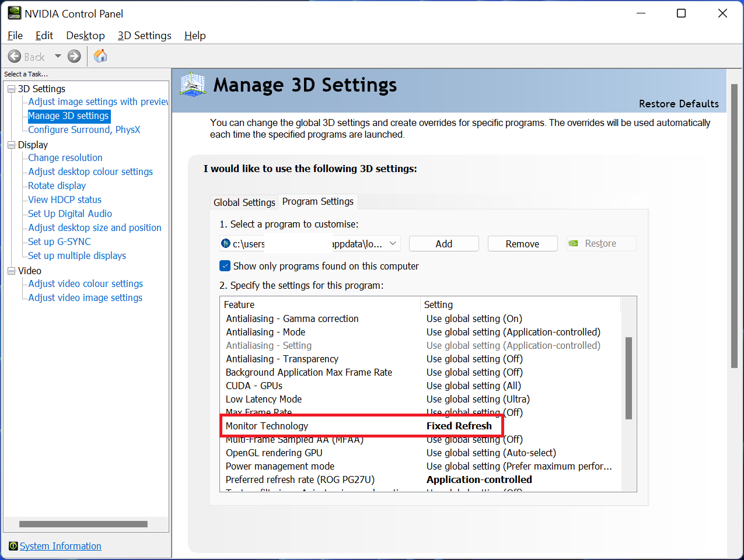Select CUDA - GPUs row
The width and height of the screenshot is (744, 560).
click(x=420, y=386)
